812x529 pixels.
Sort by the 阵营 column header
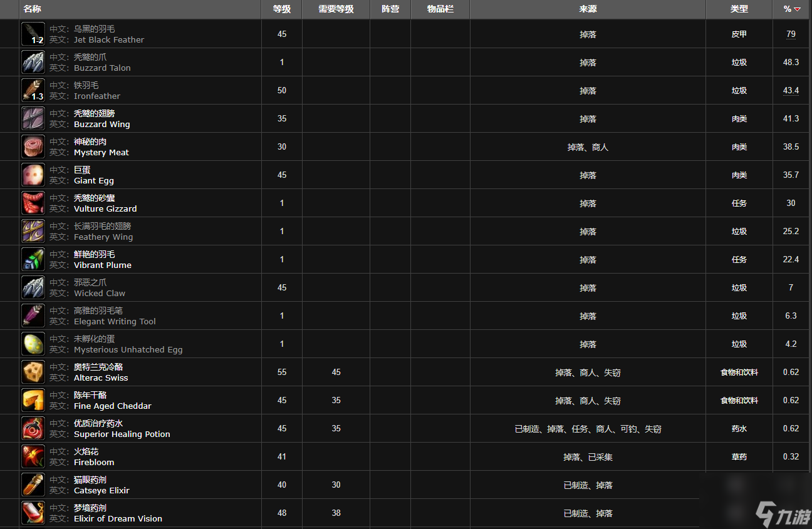pos(390,9)
